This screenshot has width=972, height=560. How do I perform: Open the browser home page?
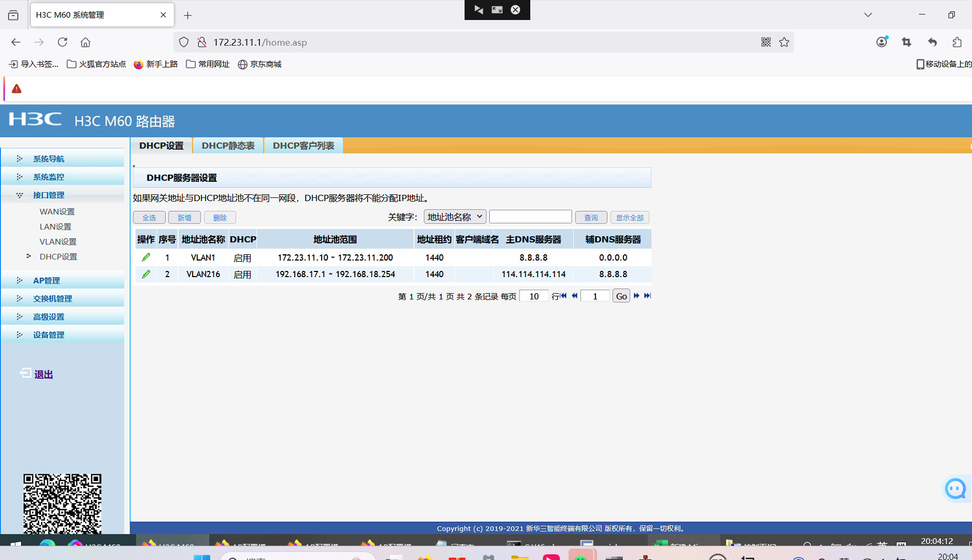85,42
